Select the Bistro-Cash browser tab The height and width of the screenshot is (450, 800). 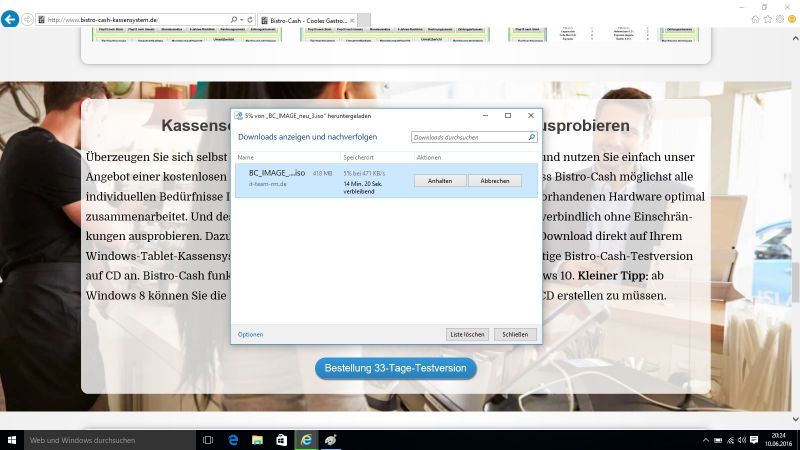(x=308, y=20)
